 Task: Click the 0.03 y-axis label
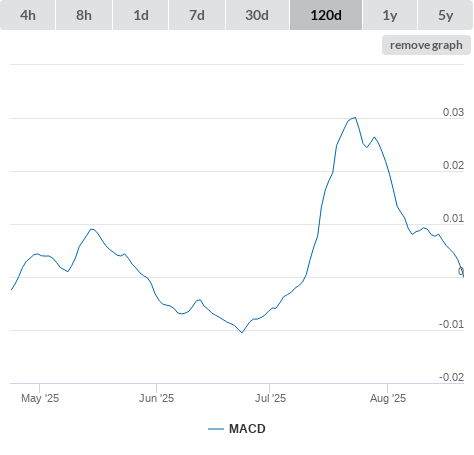click(x=453, y=112)
